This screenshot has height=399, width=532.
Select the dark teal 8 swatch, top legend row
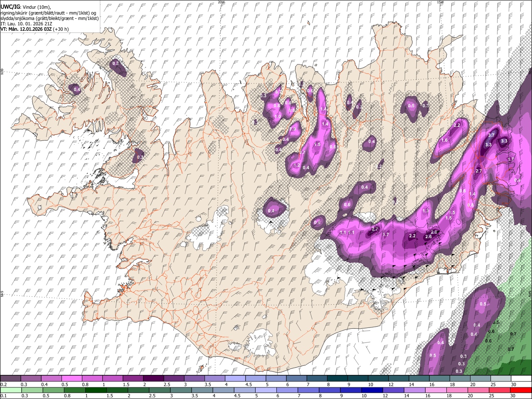[337, 379]
